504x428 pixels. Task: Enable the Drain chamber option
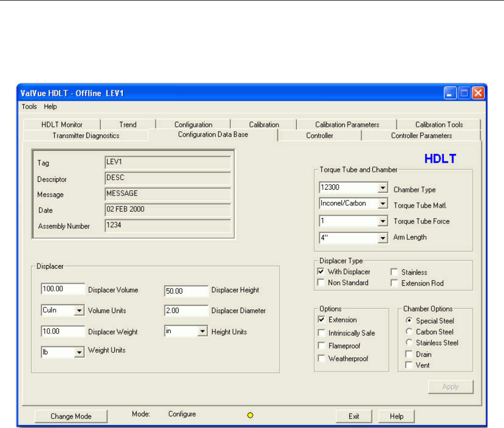(x=409, y=354)
